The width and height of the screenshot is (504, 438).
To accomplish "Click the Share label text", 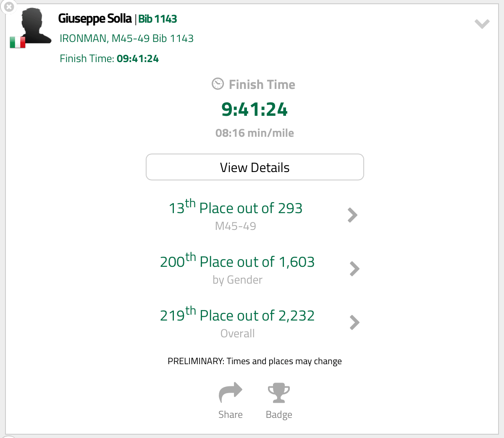I will coord(230,415).
